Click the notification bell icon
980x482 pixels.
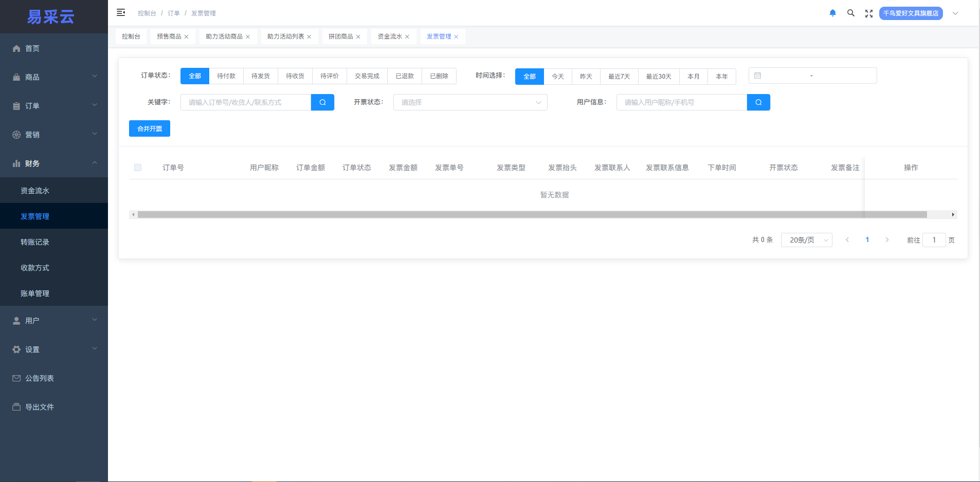[x=832, y=13]
